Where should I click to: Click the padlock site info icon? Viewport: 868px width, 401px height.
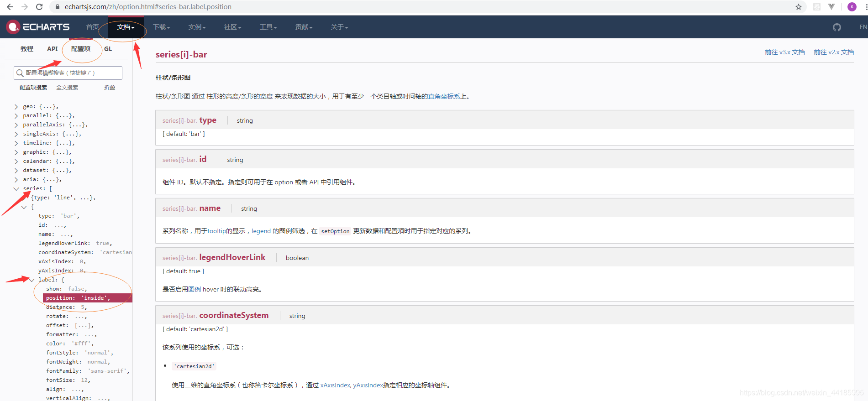pyautogui.click(x=57, y=7)
